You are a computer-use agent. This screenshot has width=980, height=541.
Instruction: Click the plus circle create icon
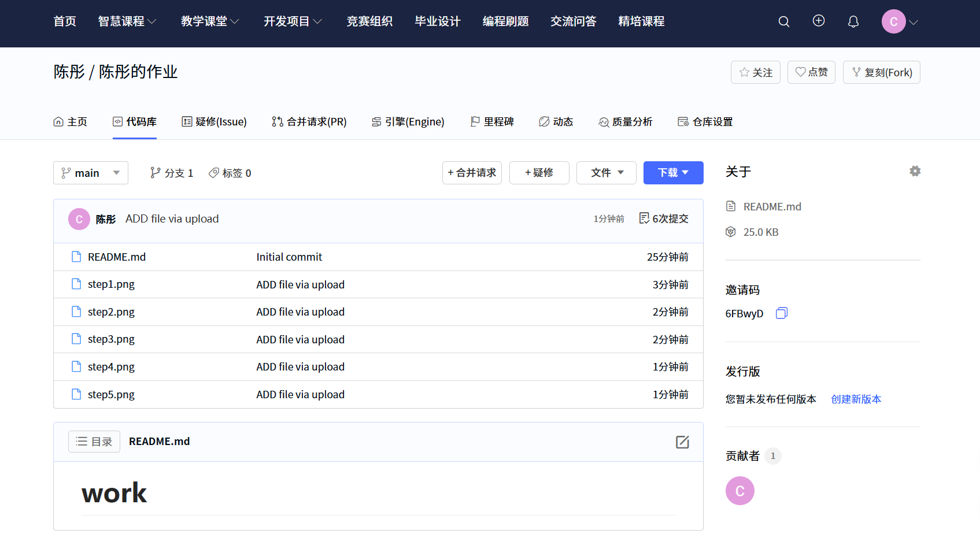click(818, 21)
